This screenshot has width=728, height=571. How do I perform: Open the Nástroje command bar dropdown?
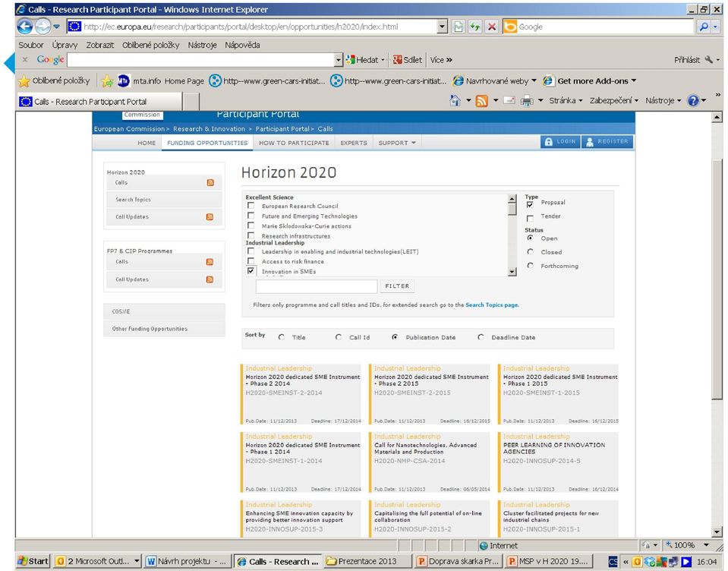[663, 100]
